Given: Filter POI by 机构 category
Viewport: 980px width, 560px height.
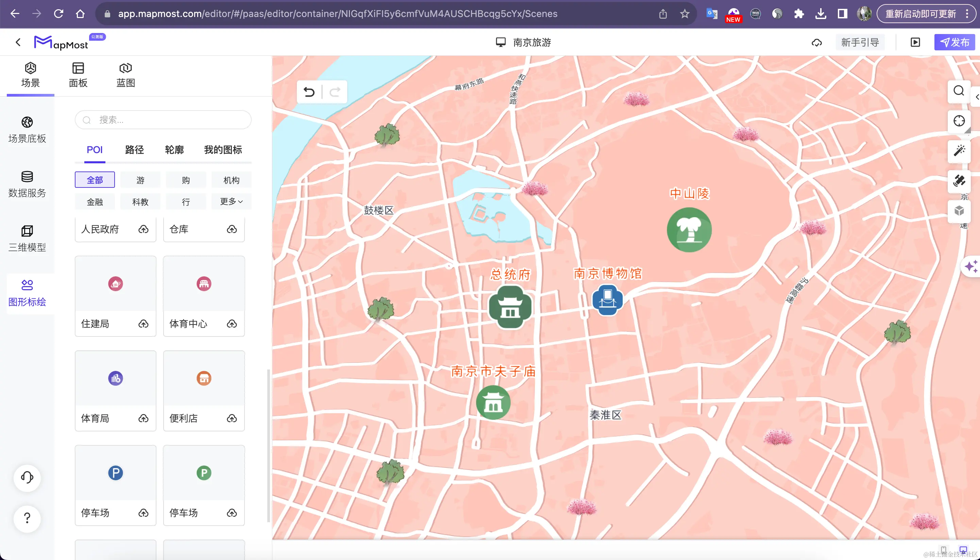Looking at the screenshot, I should 231,180.
